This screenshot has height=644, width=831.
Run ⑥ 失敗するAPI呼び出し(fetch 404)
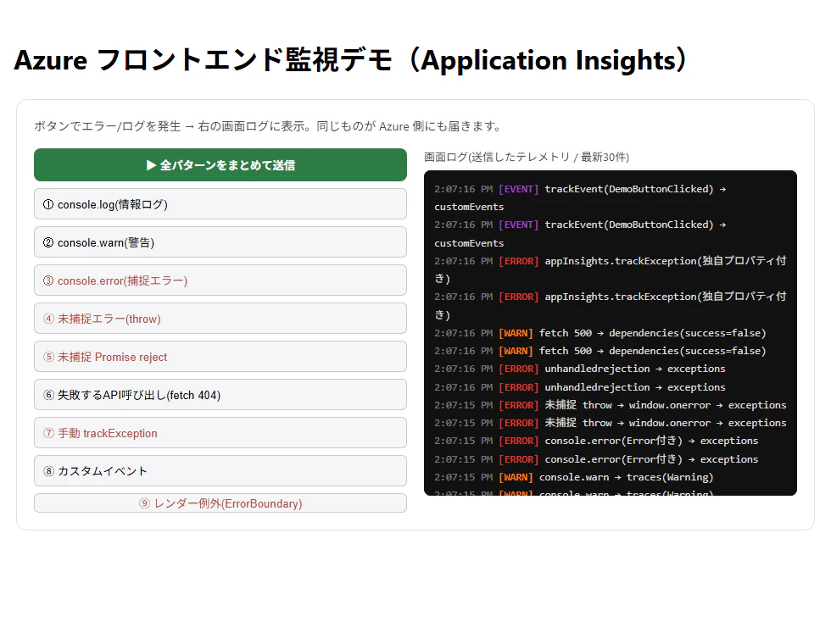[x=220, y=395]
